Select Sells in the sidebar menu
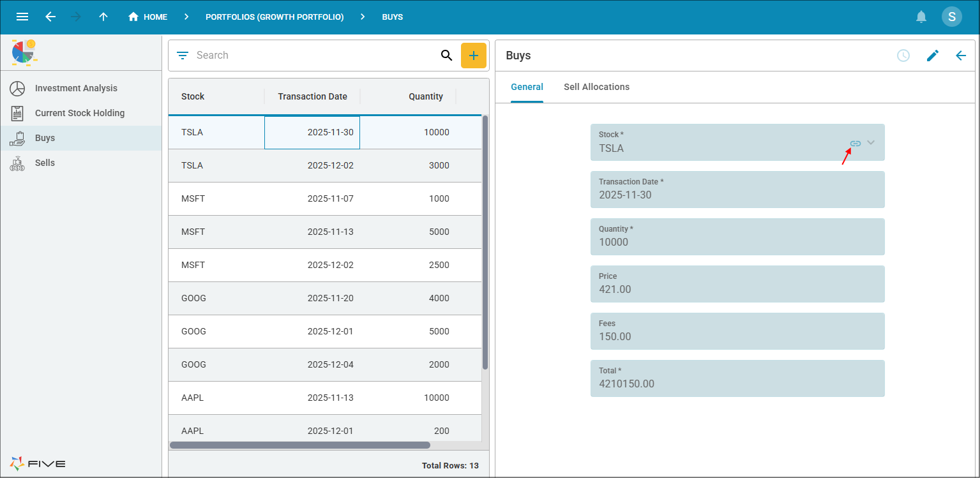The height and width of the screenshot is (478, 980). pos(81,163)
